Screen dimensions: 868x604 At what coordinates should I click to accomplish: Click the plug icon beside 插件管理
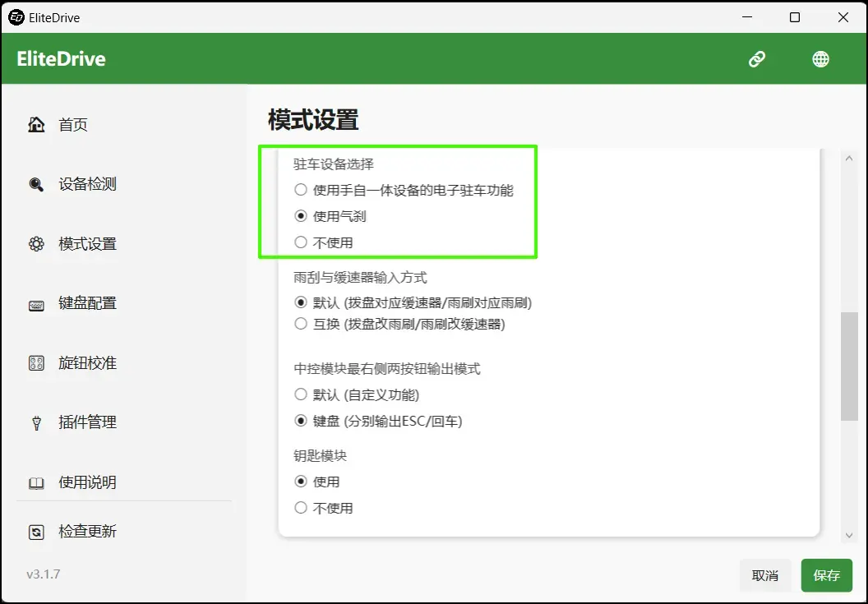coord(36,423)
